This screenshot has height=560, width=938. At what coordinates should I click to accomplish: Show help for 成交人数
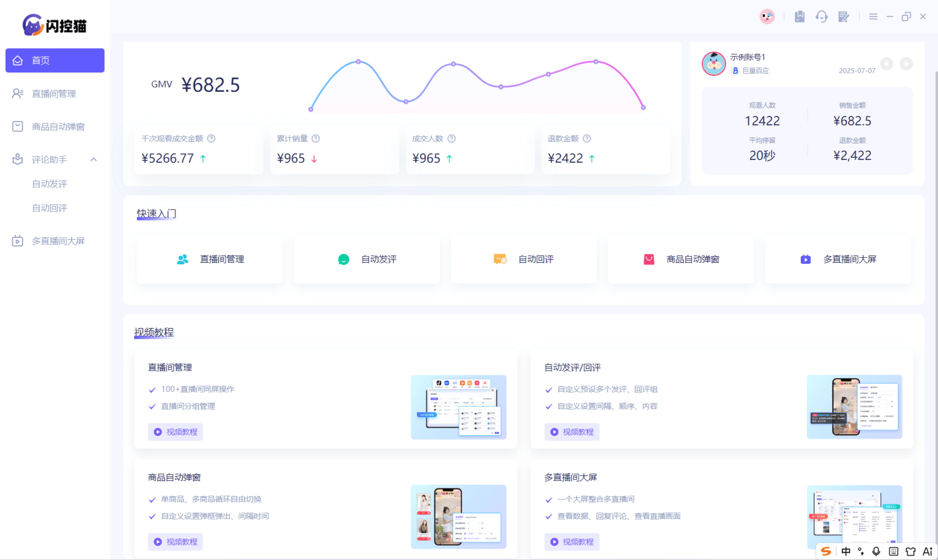pos(451,138)
